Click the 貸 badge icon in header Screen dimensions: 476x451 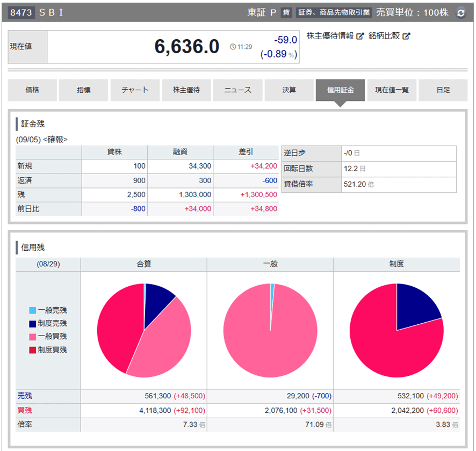(286, 13)
